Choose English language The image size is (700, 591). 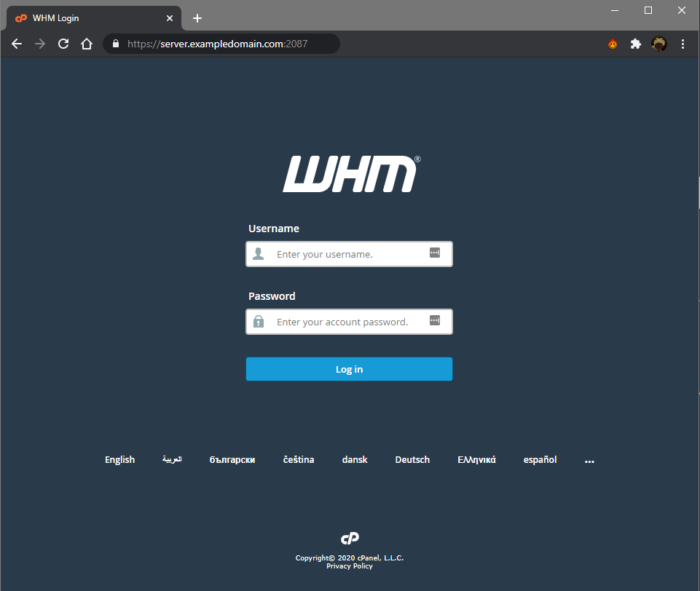[119, 459]
